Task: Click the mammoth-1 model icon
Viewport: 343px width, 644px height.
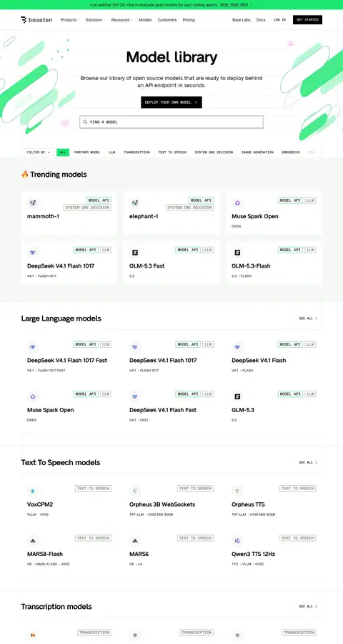Action: (33, 203)
